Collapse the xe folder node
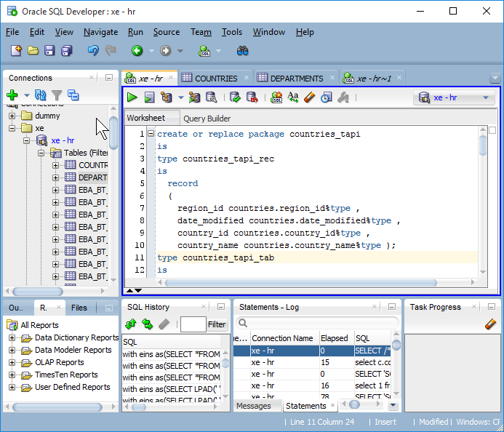 pyautogui.click(x=12, y=128)
